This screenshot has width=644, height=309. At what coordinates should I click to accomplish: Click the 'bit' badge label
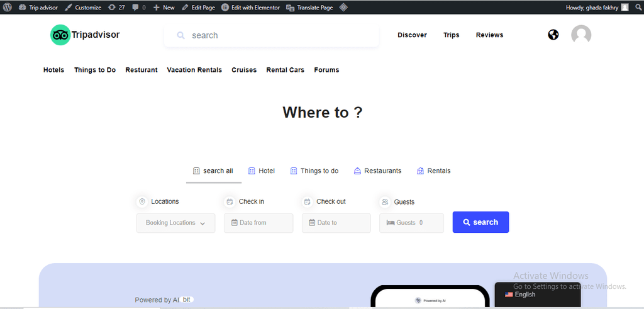(186, 300)
